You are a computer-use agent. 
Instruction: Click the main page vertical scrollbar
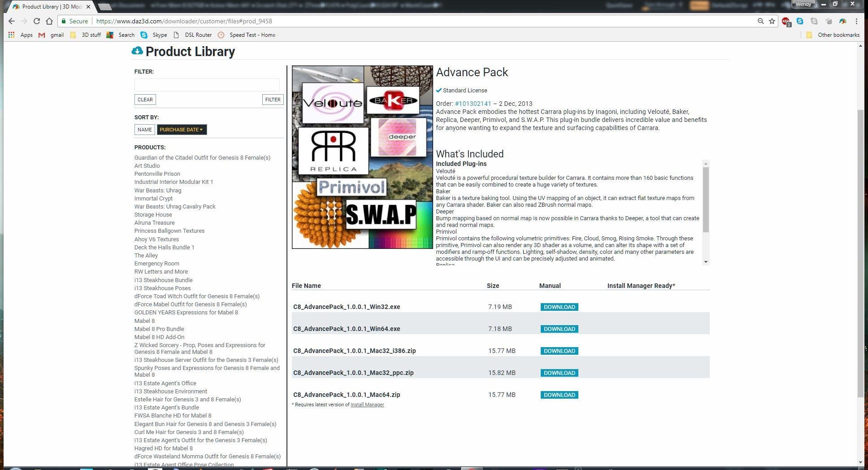(x=860, y=253)
